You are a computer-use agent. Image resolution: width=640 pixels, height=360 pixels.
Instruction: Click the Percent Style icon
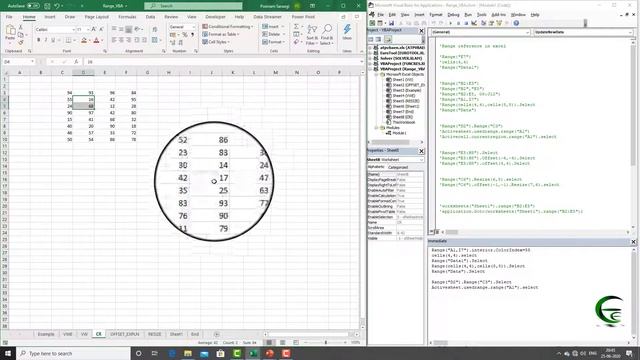184,35
